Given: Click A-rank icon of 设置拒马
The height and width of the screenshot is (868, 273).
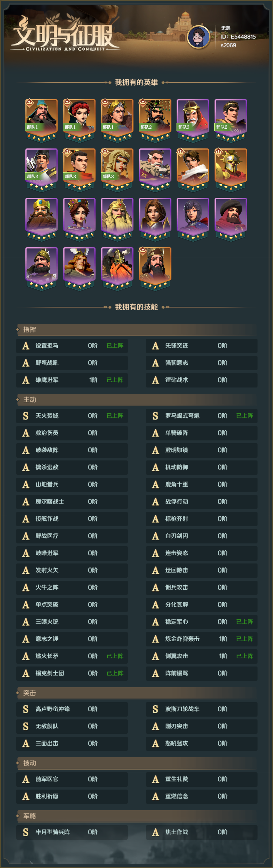Looking at the screenshot, I should pyautogui.click(x=25, y=346).
